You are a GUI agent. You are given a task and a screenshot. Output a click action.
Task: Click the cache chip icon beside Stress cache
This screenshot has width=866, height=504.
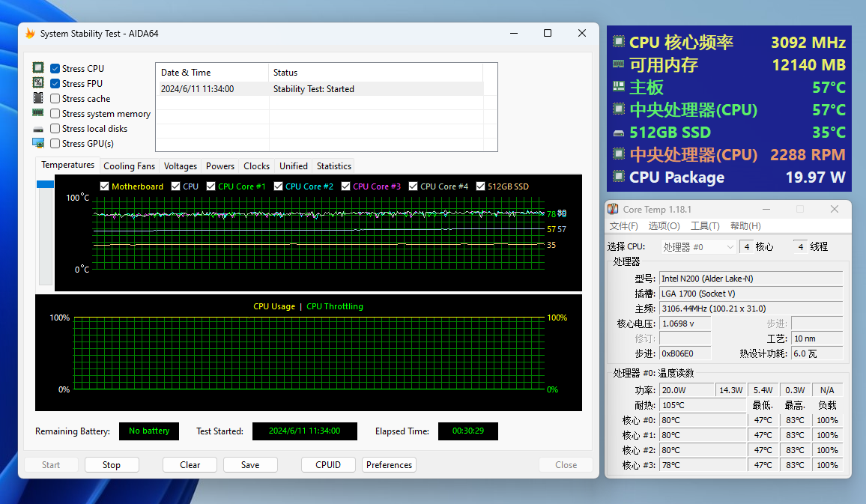[x=38, y=97]
